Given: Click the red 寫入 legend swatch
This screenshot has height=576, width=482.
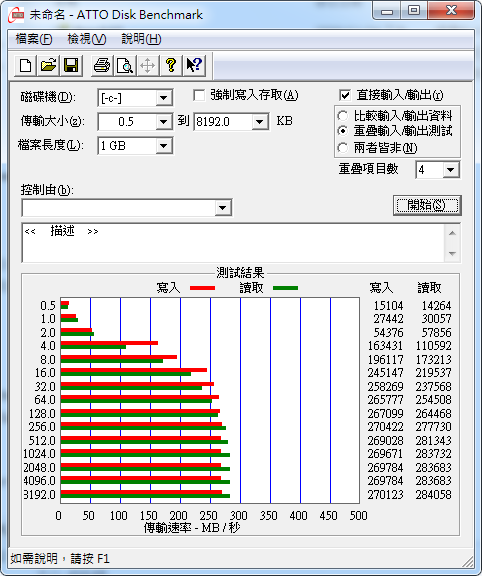Looking at the screenshot, I should 202,288.
